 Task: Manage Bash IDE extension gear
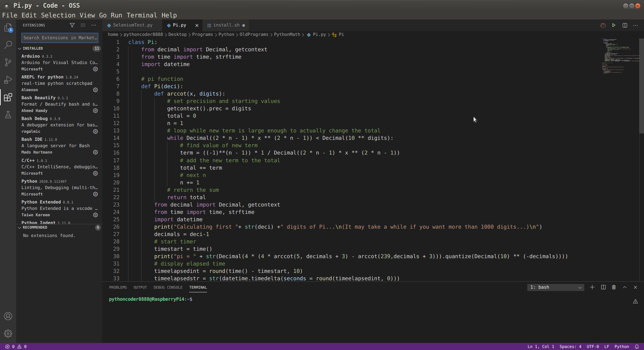[96, 152]
